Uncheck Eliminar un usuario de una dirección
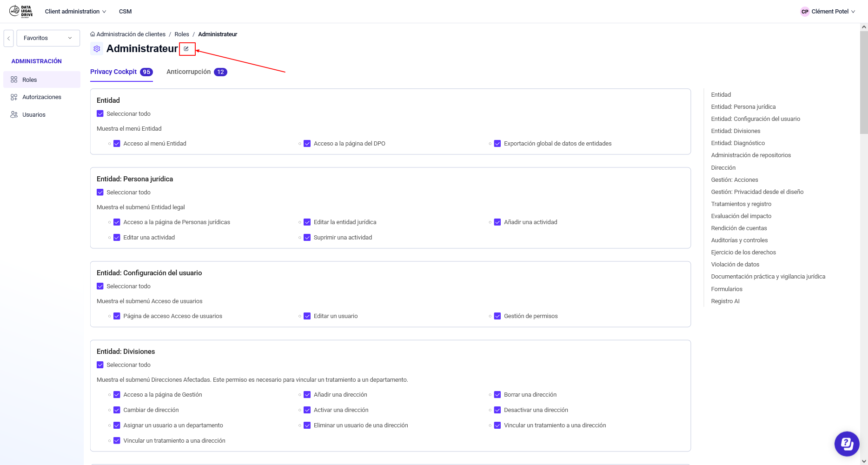 (307, 425)
